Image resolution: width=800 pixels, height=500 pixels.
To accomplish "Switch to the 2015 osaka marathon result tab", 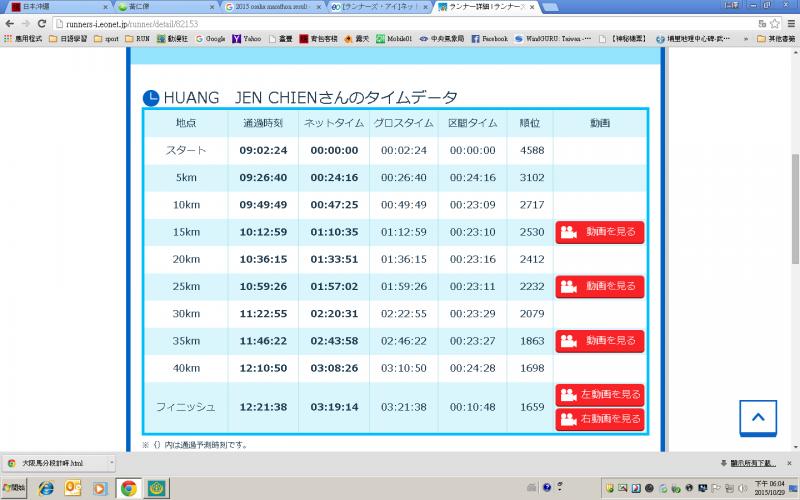I will (x=272, y=7).
